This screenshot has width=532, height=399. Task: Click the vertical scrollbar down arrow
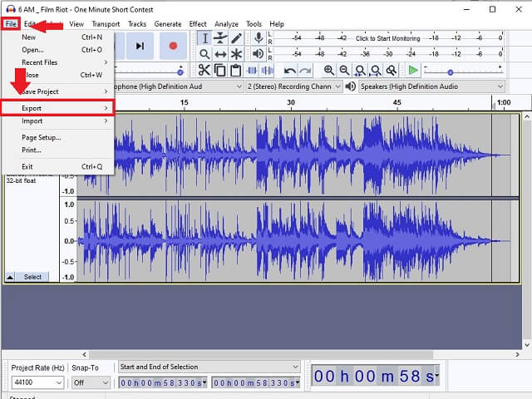coord(527,345)
